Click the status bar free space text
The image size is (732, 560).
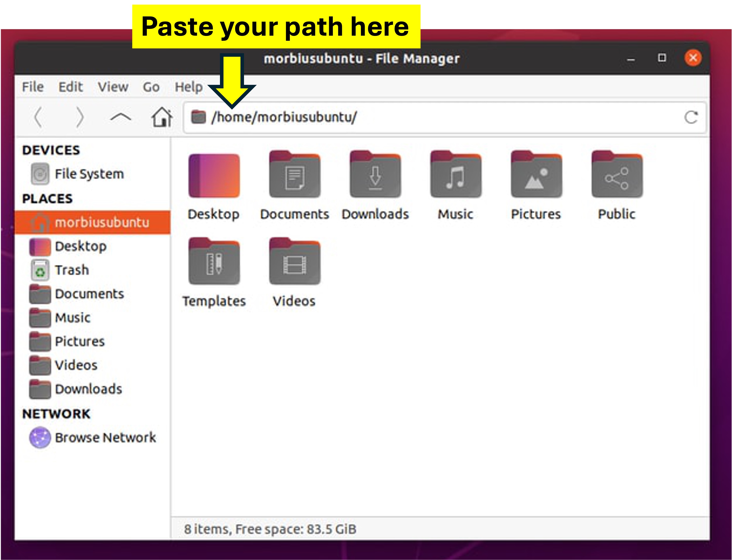pos(270,529)
